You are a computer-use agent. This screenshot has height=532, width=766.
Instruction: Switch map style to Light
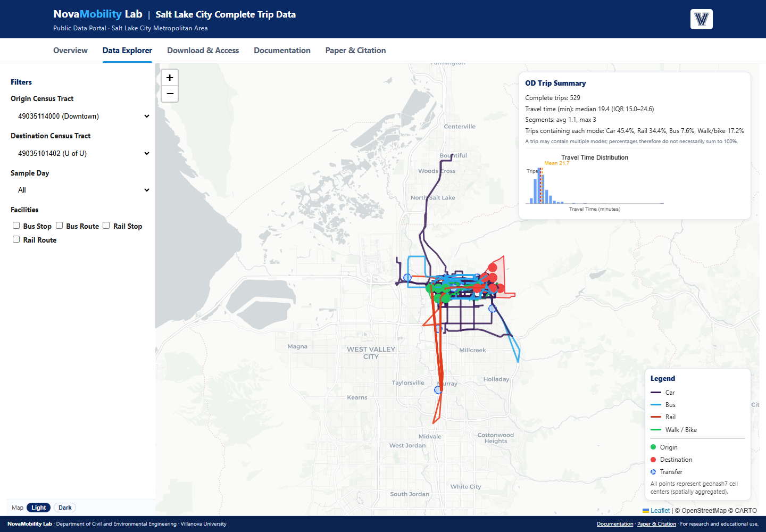tap(39, 508)
